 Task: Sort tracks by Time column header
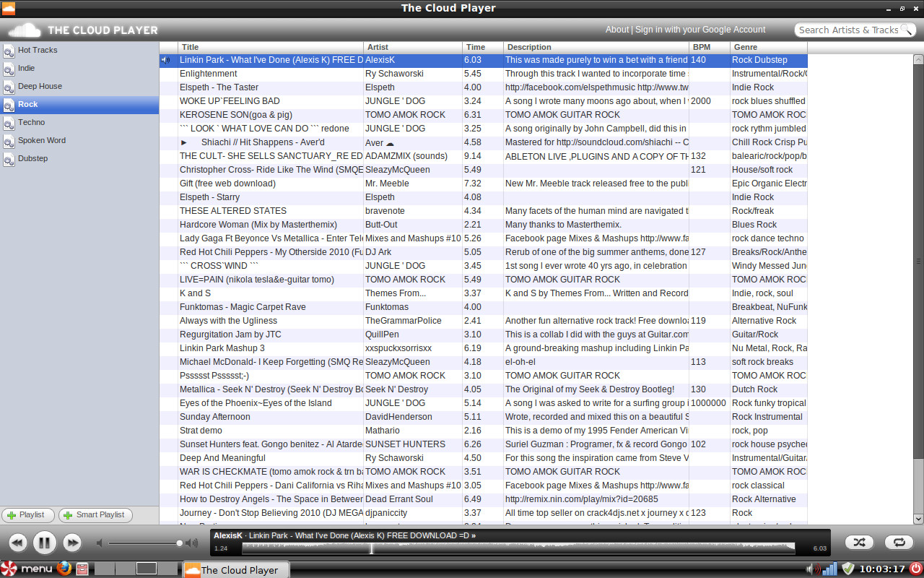[x=483, y=47]
